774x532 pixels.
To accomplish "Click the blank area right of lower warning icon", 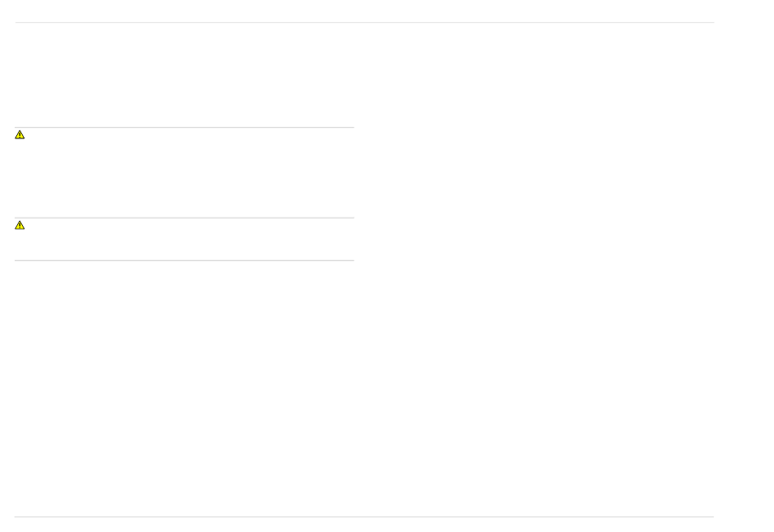I will click(x=190, y=239).
